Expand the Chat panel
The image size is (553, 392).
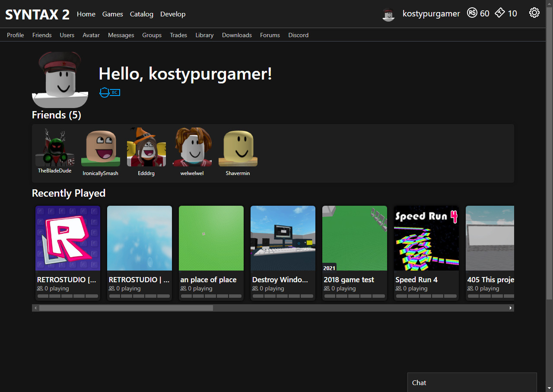tap(472, 382)
